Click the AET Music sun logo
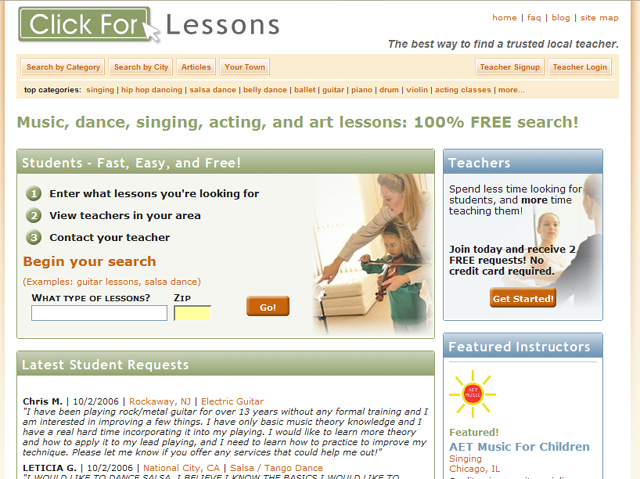Image resolution: width=640 pixels, height=479 pixels. tap(473, 394)
